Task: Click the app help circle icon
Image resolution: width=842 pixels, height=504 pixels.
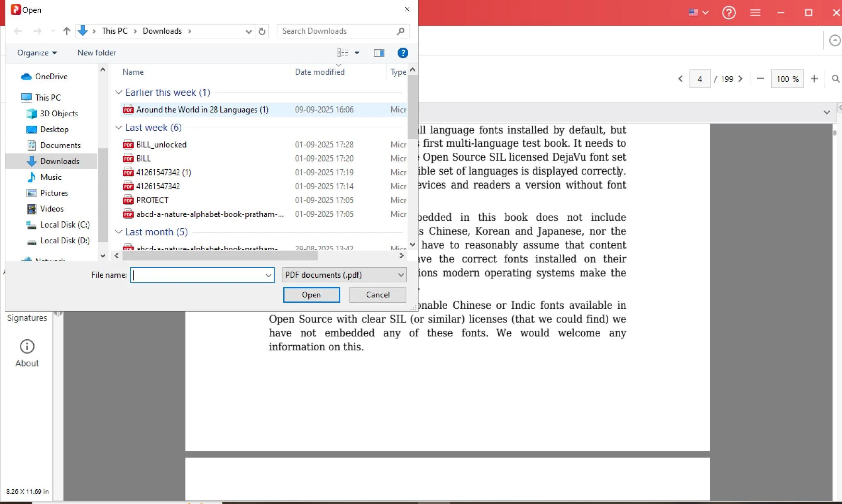Action: pyautogui.click(x=729, y=13)
